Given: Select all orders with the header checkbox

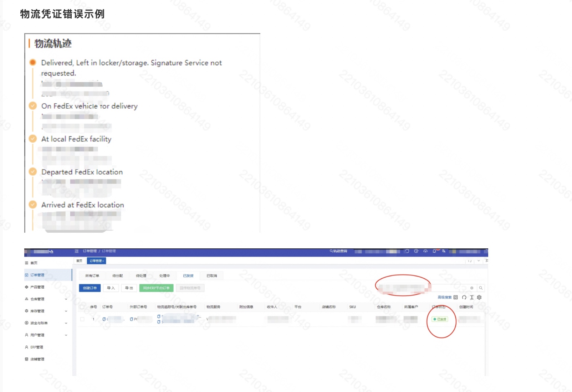Looking at the screenshot, I should pyautogui.click(x=82, y=307).
